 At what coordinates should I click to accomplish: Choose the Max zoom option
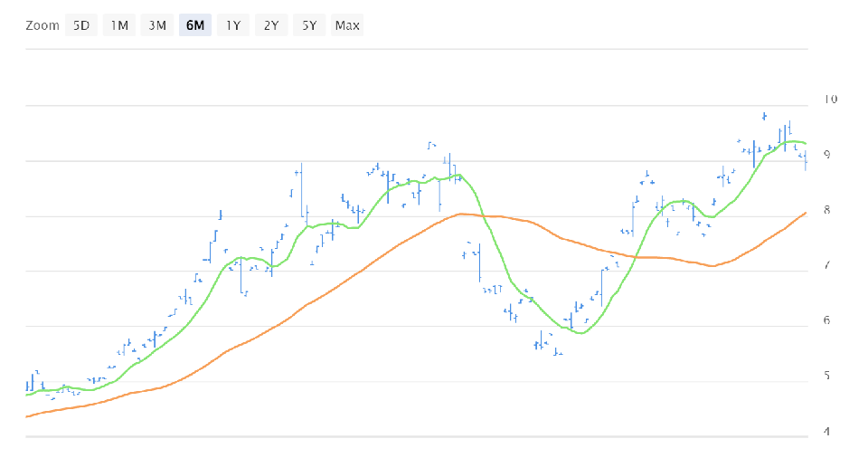tap(347, 25)
